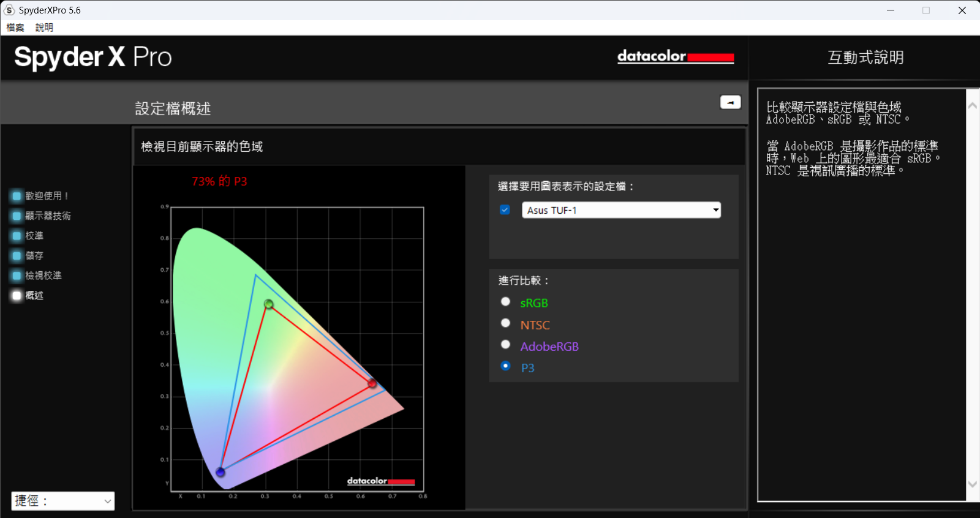Image resolution: width=980 pixels, height=518 pixels.
Task: Select the 歡迎使用！ step in sidebar
Action: point(40,196)
